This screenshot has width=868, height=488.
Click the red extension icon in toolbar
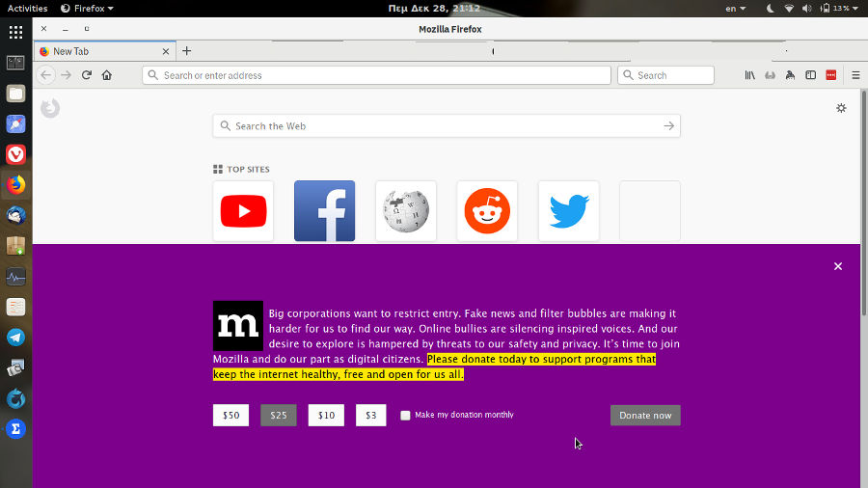tap(831, 75)
